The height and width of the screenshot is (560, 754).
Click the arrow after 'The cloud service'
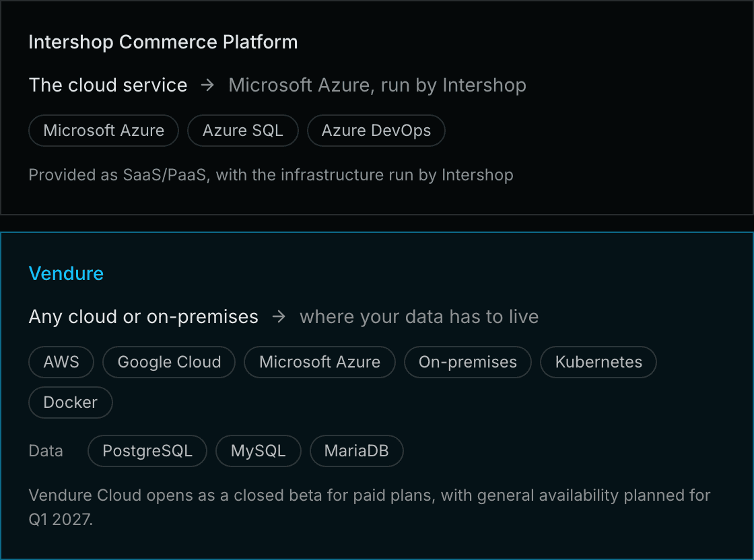[208, 85]
